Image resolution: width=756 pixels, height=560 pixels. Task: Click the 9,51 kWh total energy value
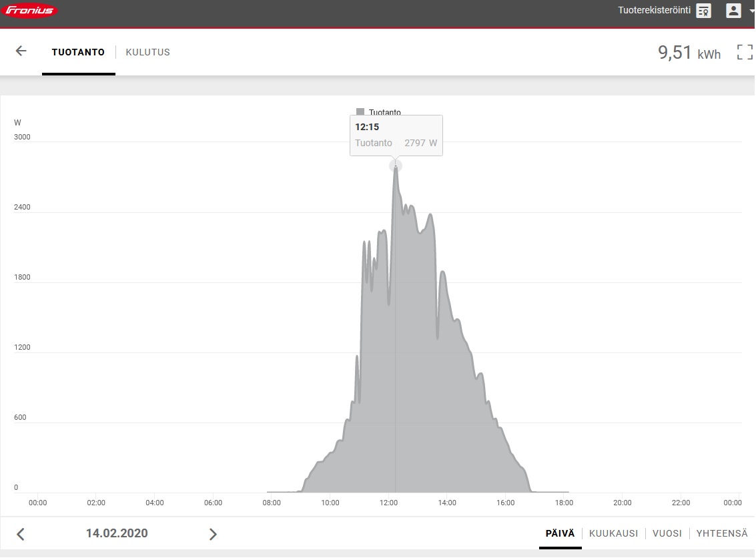689,53
